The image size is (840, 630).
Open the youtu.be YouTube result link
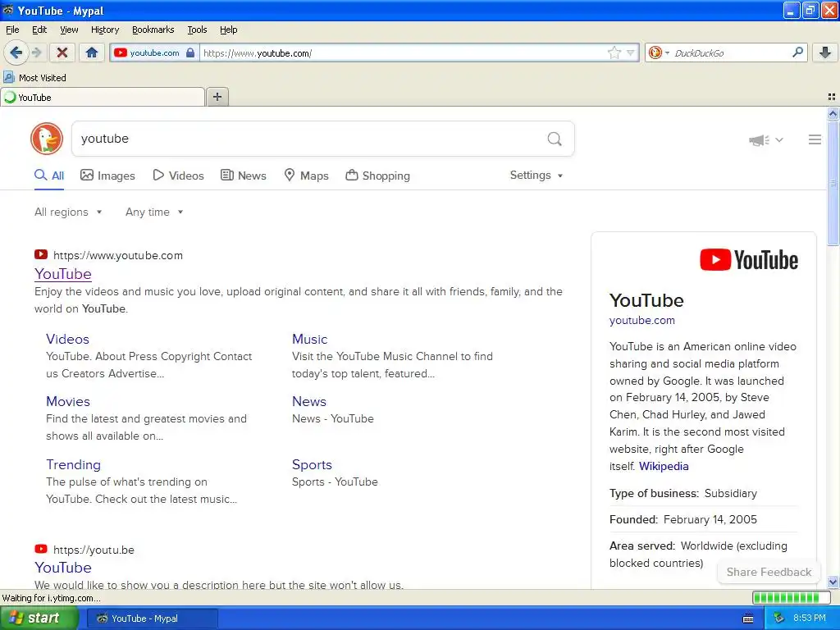click(x=63, y=568)
